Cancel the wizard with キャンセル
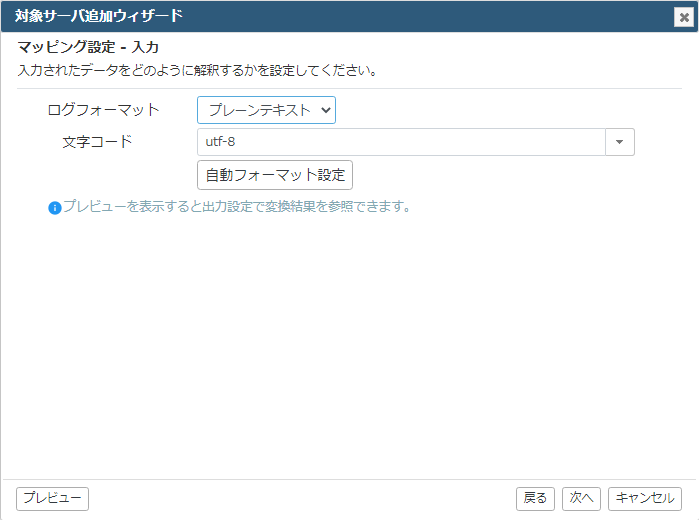 point(645,498)
